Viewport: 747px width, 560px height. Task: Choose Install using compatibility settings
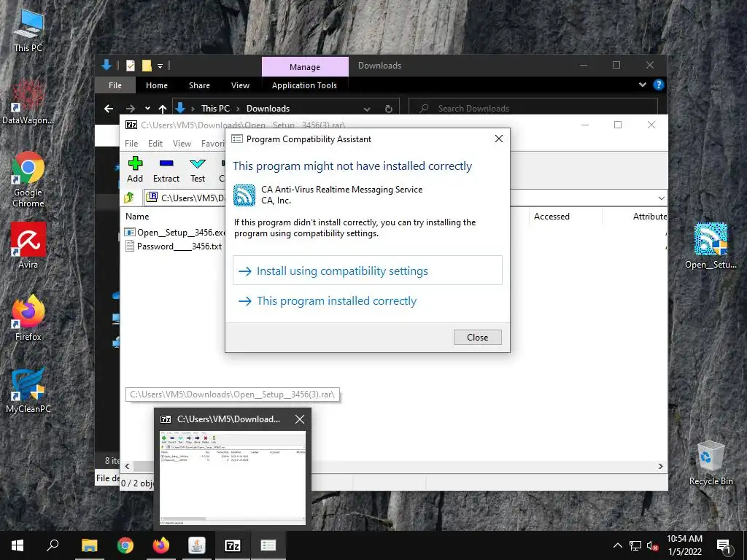click(368, 271)
